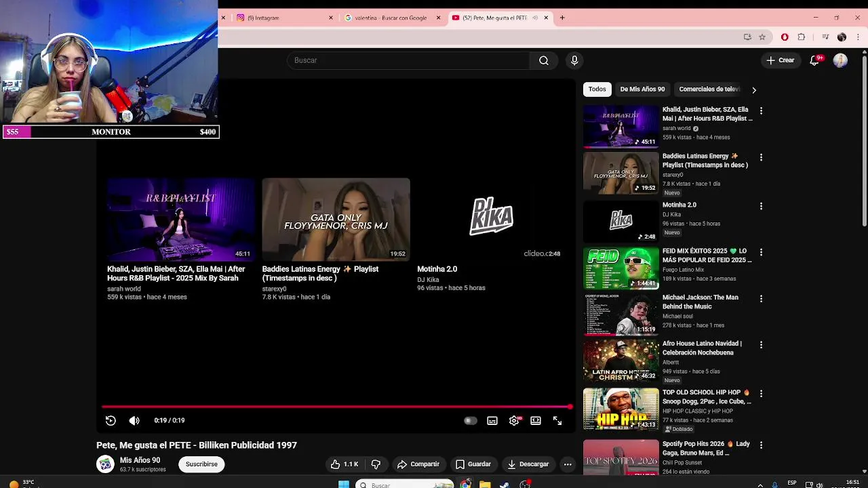Save the video with Guardar

click(473, 464)
